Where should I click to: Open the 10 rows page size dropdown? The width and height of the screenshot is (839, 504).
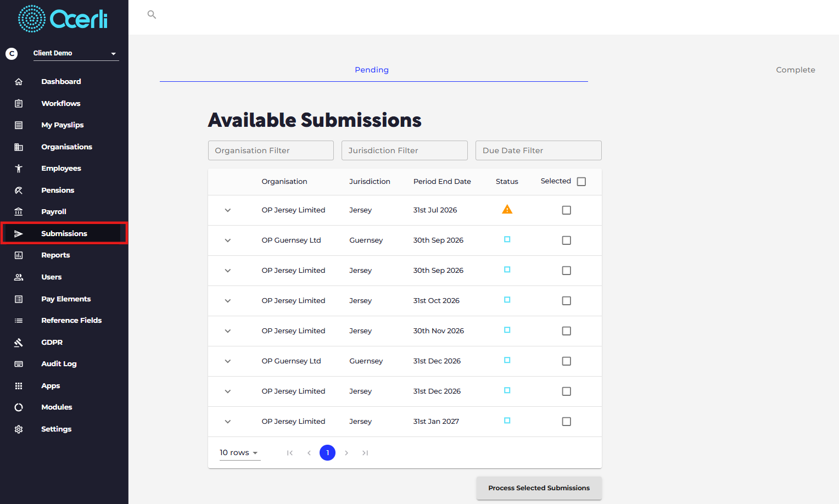(239, 453)
